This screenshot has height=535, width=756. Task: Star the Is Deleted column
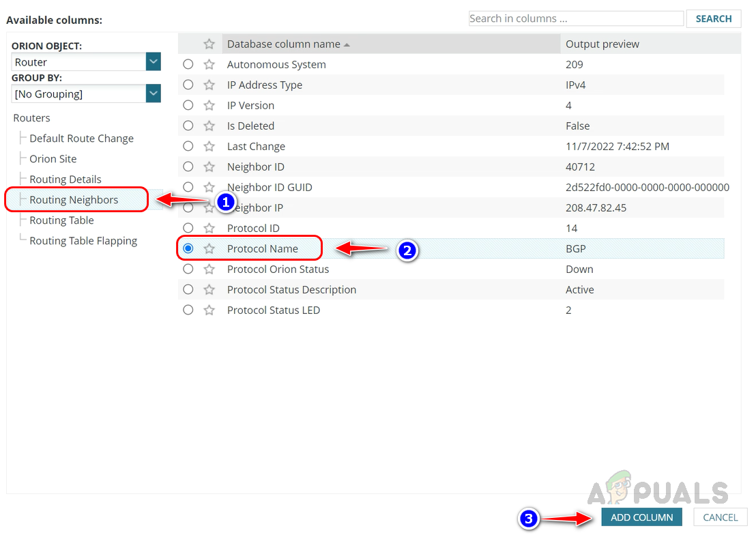tap(209, 126)
